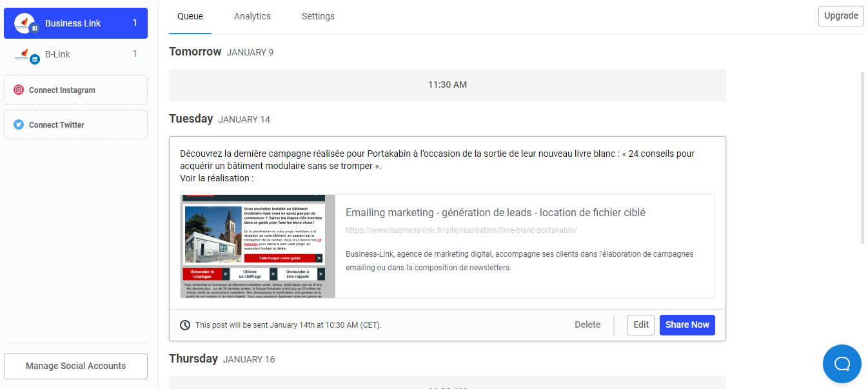Screen dimensions: 868x389
Task: Connect an Instagram account
Action: pyautogui.click(x=75, y=90)
